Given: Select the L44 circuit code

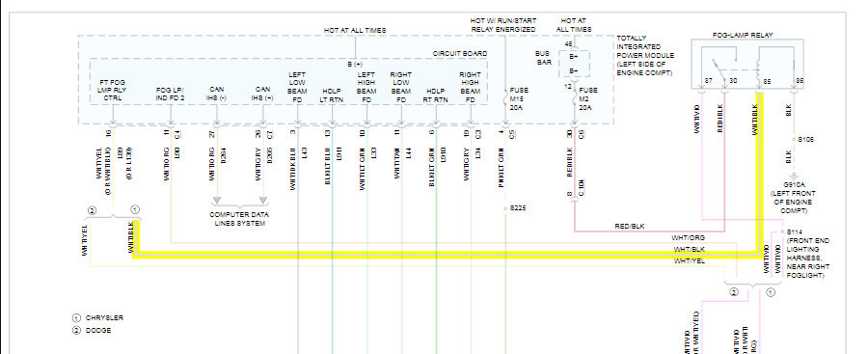Looking at the screenshot, I should 409,153.
